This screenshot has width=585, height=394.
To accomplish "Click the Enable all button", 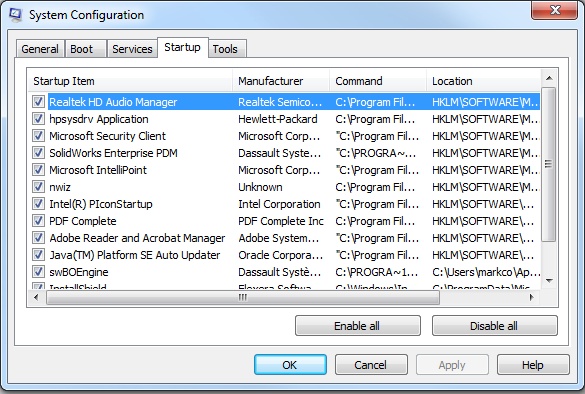I will [x=358, y=326].
